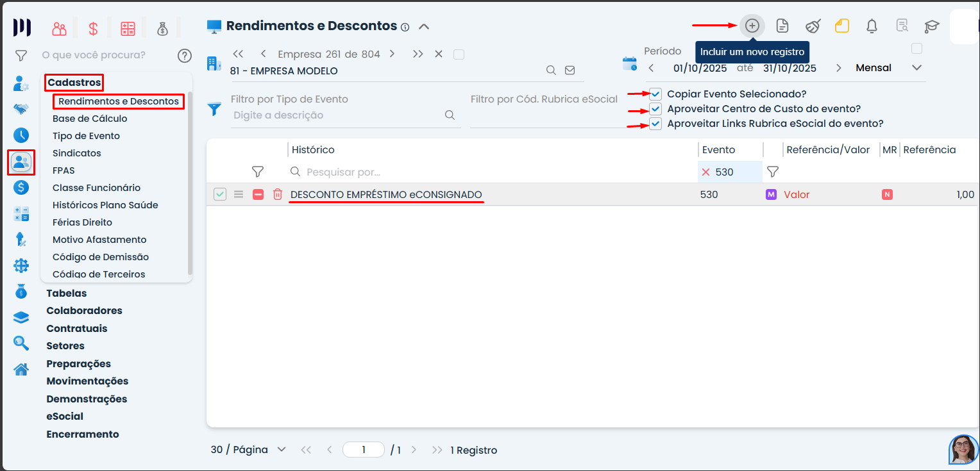
Task: Jump to the first company with the double arrow
Action: pos(238,54)
